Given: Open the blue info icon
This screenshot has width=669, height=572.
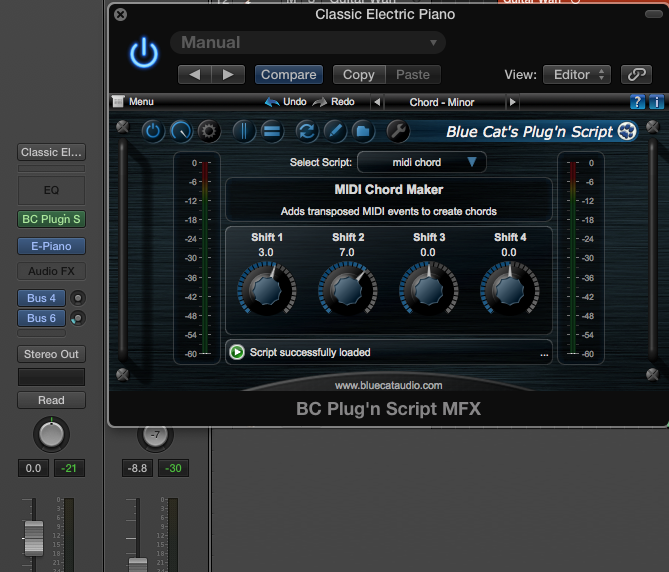Looking at the screenshot, I should tap(656, 102).
